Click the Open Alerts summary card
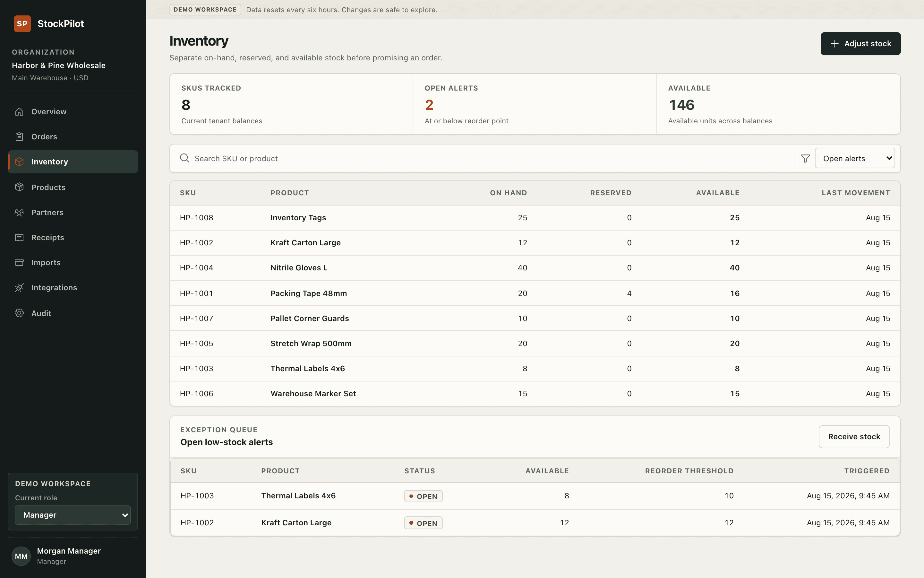The width and height of the screenshot is (924, 578). pyautogui.click(x=535, y=104)
